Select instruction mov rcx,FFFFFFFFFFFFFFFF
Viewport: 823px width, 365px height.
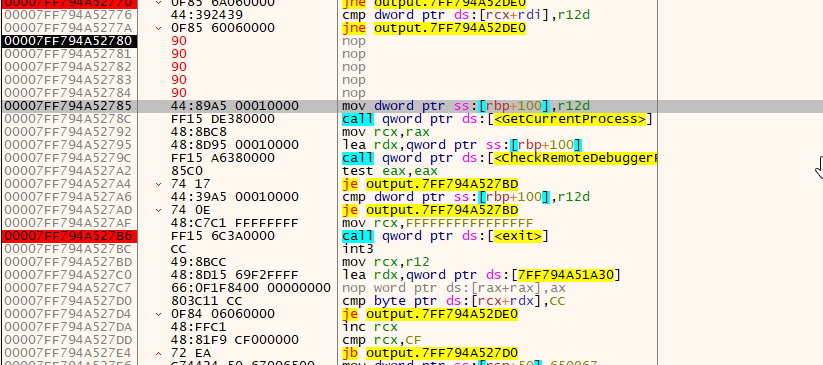coord(438,223)
